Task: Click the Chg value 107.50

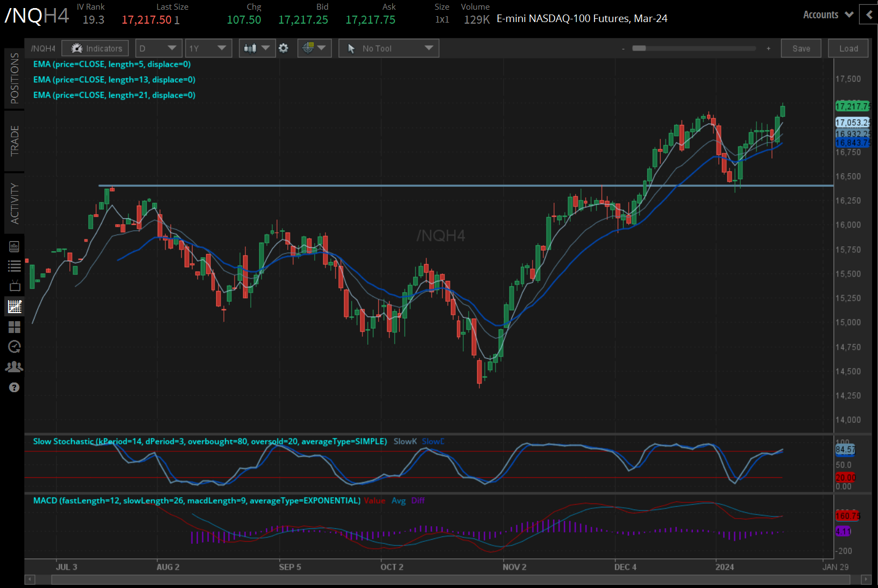Action: coord(244,20)
